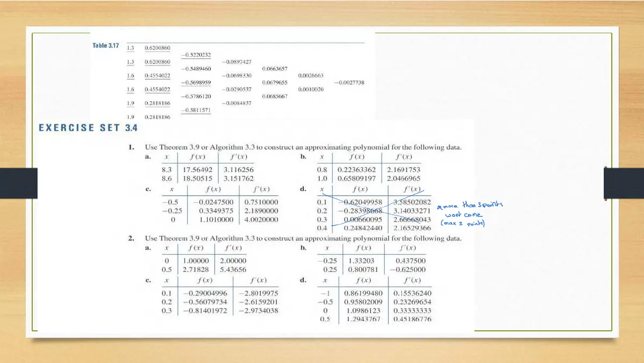This screenshot has width=644, height=363.
Task: Select f(x) value 0.3349375
Action: (x=216, y=211)
